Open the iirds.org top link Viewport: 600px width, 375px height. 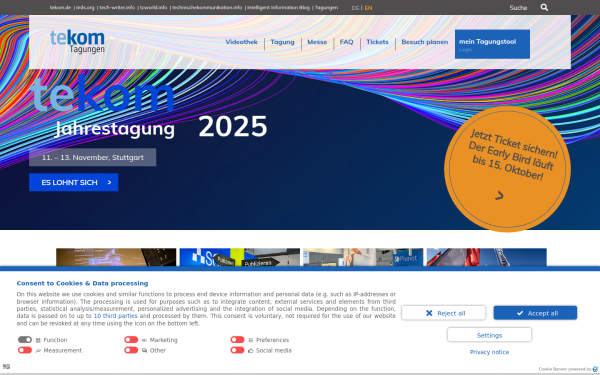(85, 7)
